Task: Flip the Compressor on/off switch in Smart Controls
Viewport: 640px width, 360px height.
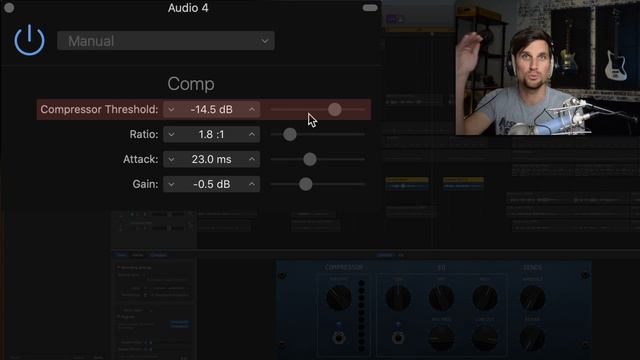Action: (x=338, y=338)
